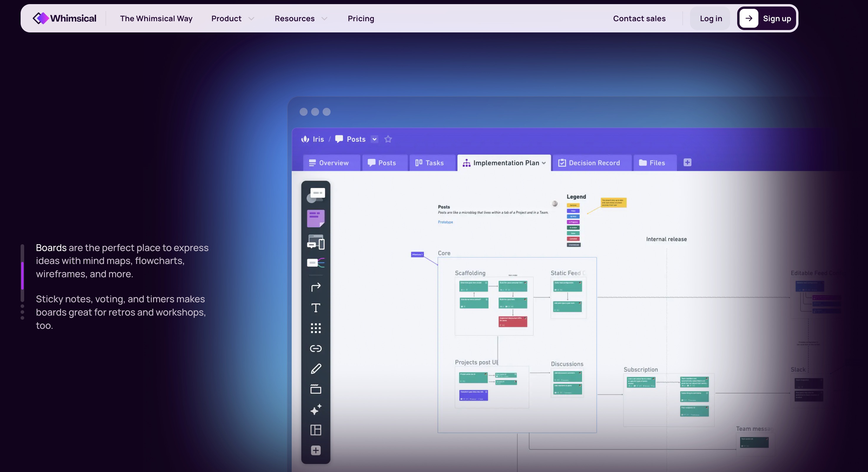The image size is (868, 472).
Task: Switch to the Overview tab
Action: click(x=332, y=163)
